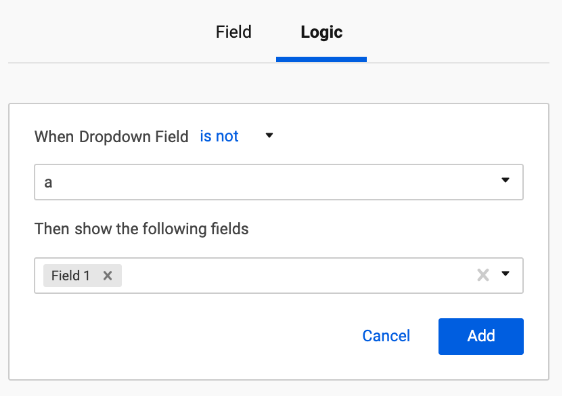Open the value dropdown showing "a"
This screenshot has height=396, width=562.
279,182
